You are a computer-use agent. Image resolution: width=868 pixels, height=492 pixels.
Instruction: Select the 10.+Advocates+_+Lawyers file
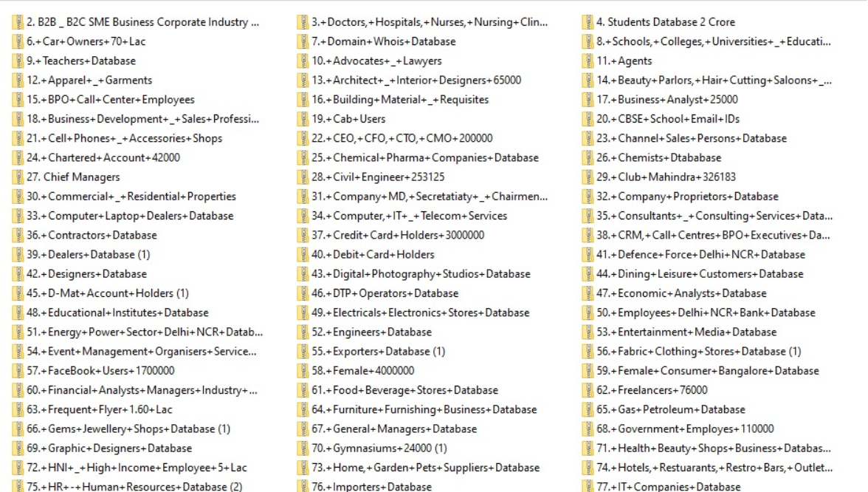tap(376, 61)
